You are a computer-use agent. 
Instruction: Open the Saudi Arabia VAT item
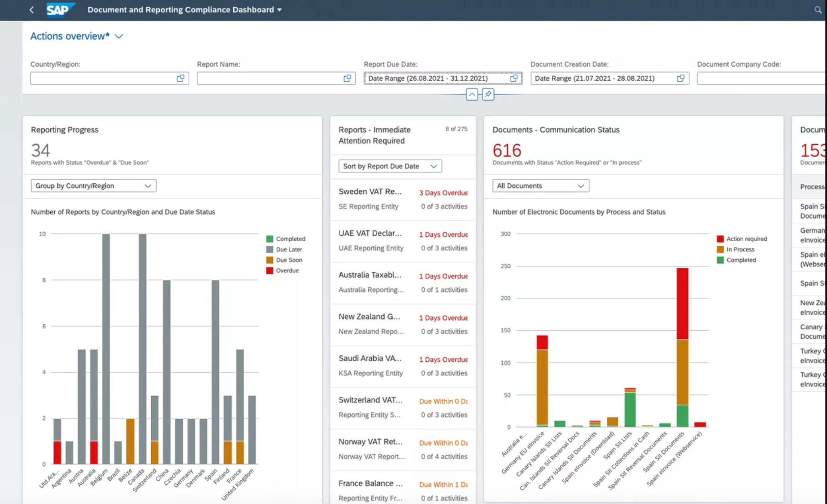[403, 366]
